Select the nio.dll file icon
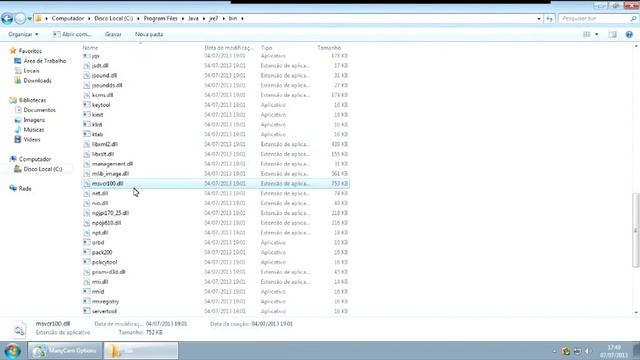The height and width of the screenshot is (360, 640). (x=87, y=203)
